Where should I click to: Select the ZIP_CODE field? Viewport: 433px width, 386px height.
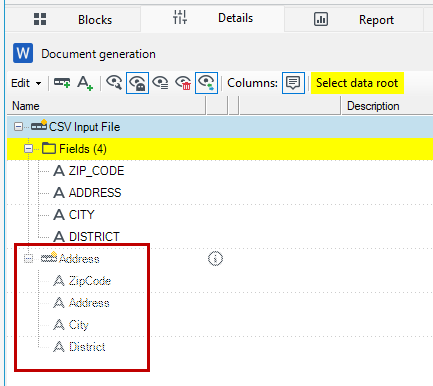[96, 171]
